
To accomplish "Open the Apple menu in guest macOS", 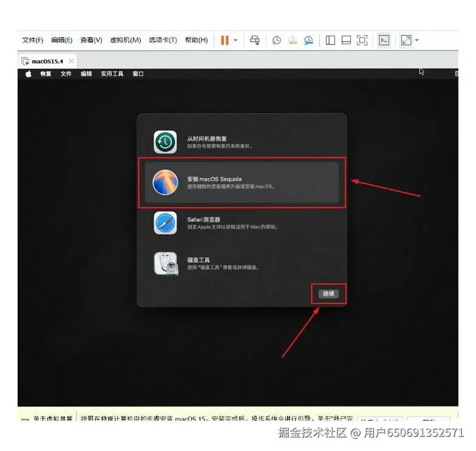I will pos(28,74).
